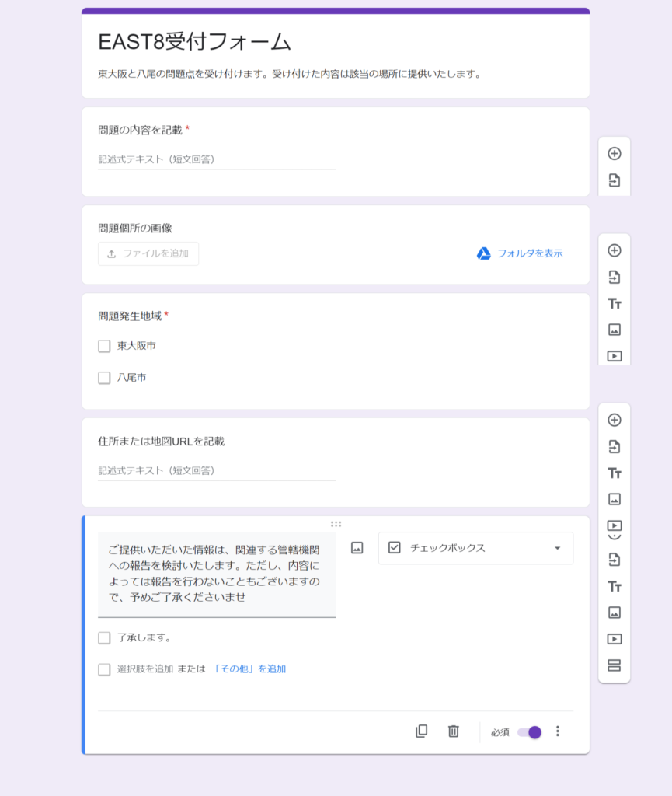Open フォルダを表示 link

[x=530, y=253]
